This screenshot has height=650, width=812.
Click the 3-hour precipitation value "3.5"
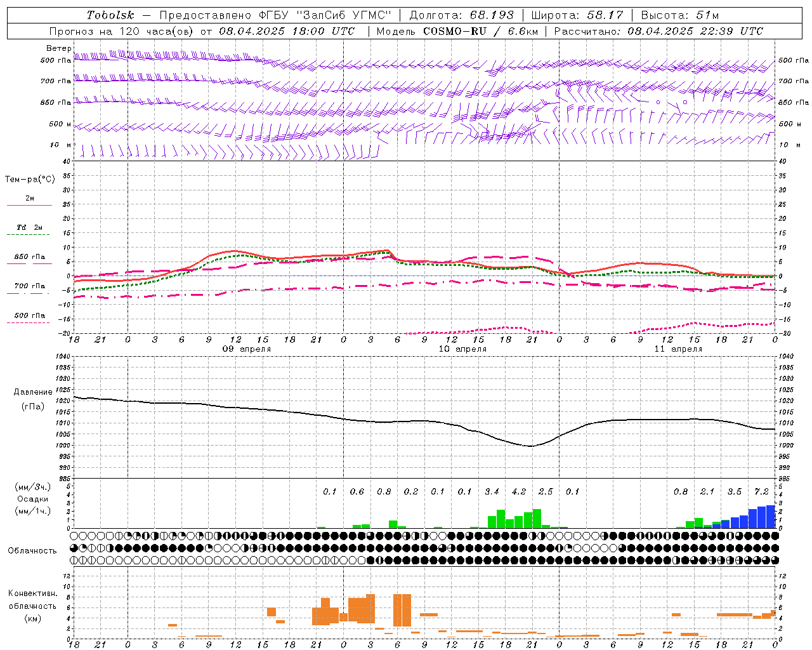[735, 491]
